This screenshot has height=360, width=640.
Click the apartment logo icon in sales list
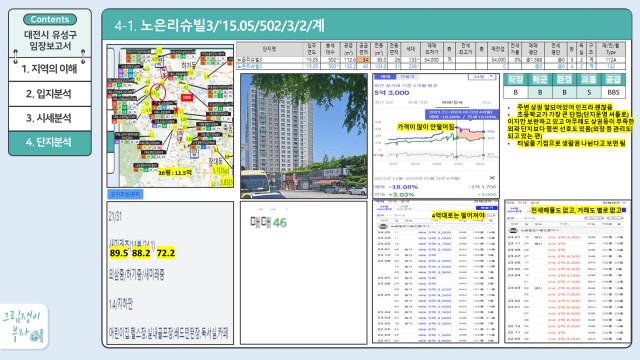tap(383, 226)
